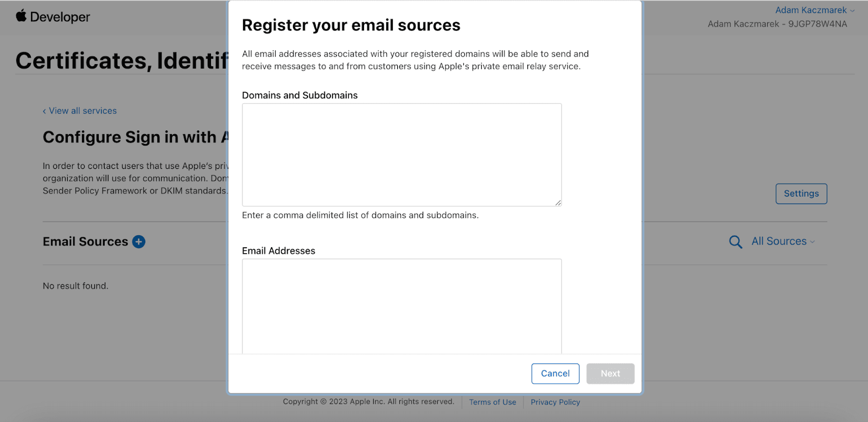Go back via View all services link

click(80, 111)
